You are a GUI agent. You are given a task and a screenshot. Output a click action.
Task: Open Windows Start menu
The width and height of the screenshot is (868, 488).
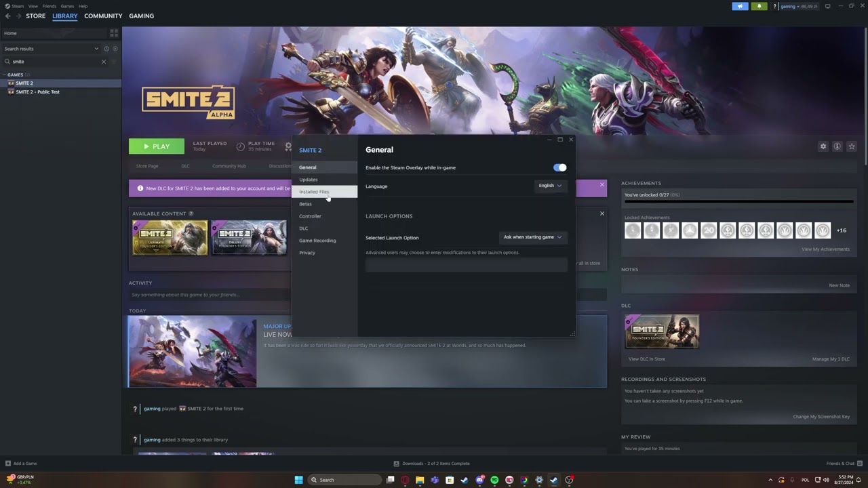click(x=298, y=480)
